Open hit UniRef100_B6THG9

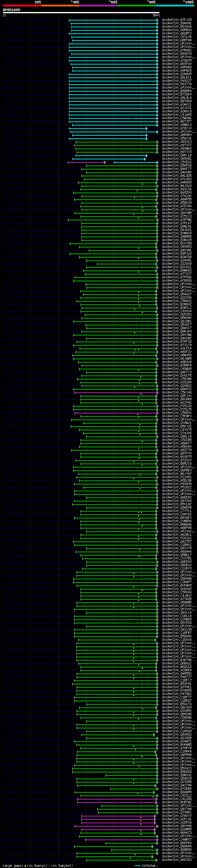click(177, 101)
